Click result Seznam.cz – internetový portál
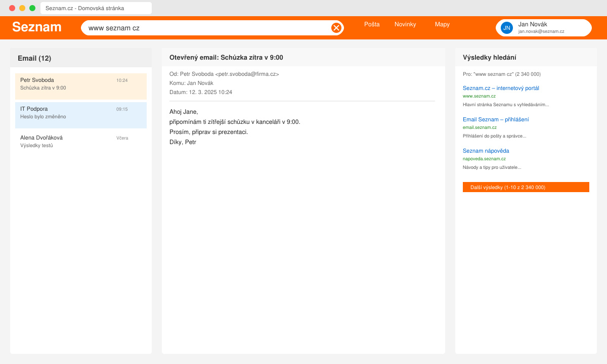607x364 pixels. click(501, 88)
